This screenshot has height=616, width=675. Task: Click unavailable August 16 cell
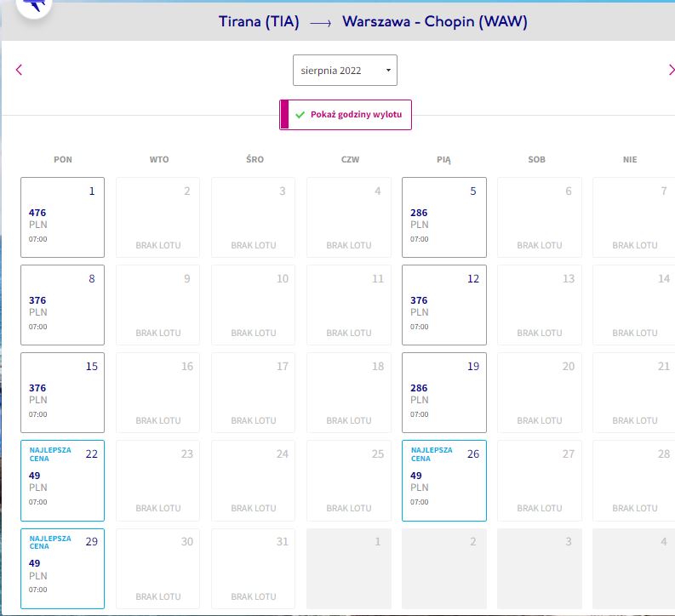click(x=158, y=393)
